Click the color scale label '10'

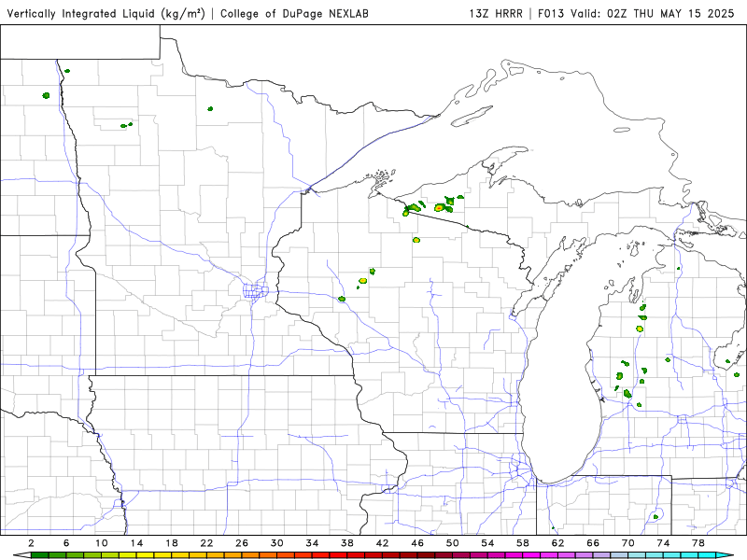[x=102, y=543]
